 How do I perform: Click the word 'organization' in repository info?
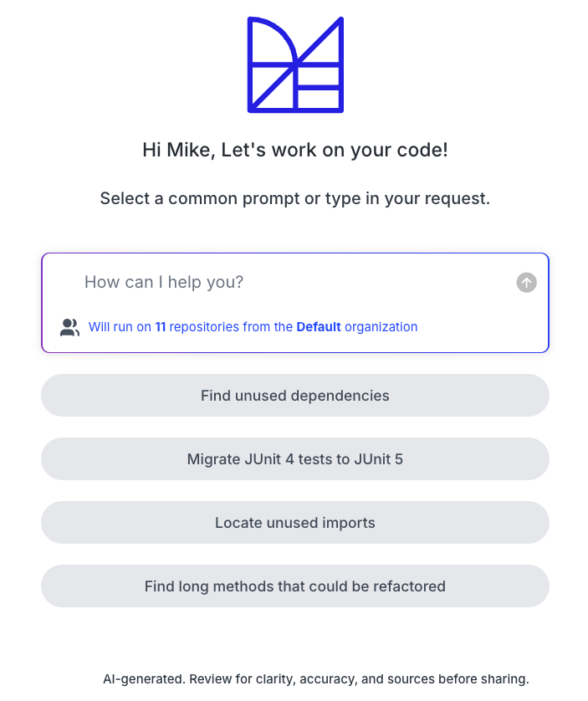pyautogui.click(x=381, y=327)
